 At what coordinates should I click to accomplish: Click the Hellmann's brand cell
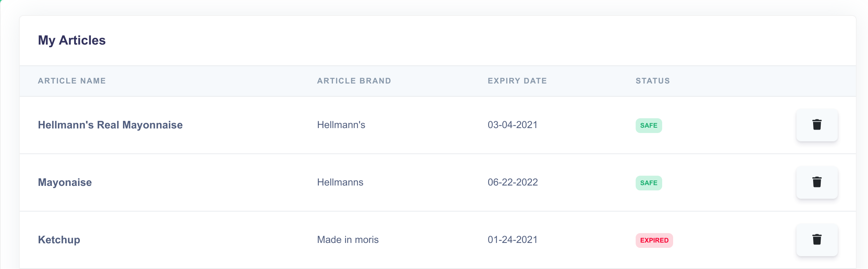click(341, 125)
